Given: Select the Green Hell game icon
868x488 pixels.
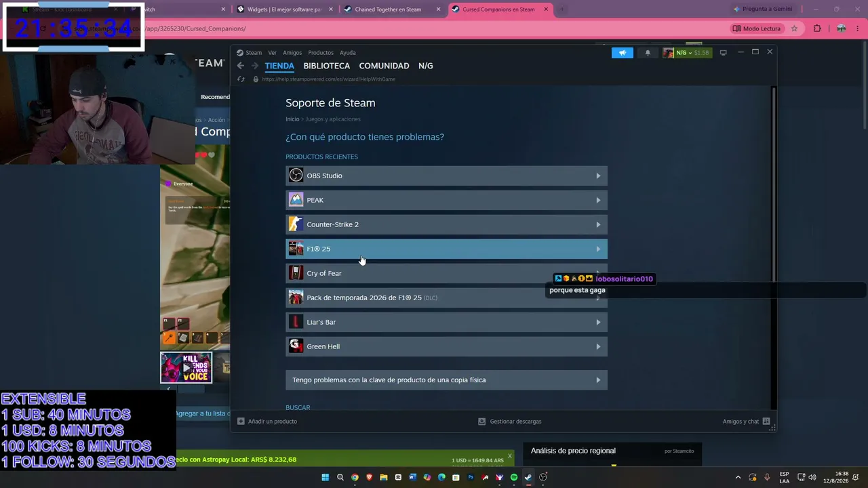Looking at the screenshot, I should click(x=296, y=346).
